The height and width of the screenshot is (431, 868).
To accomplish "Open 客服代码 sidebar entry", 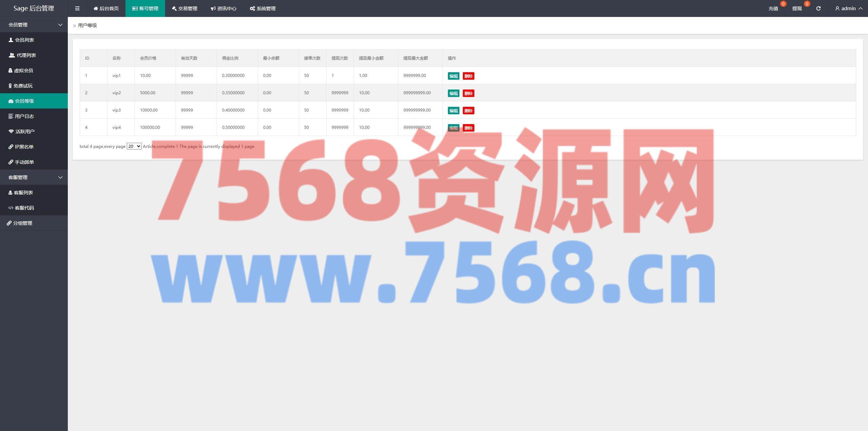I will [24, 208].
